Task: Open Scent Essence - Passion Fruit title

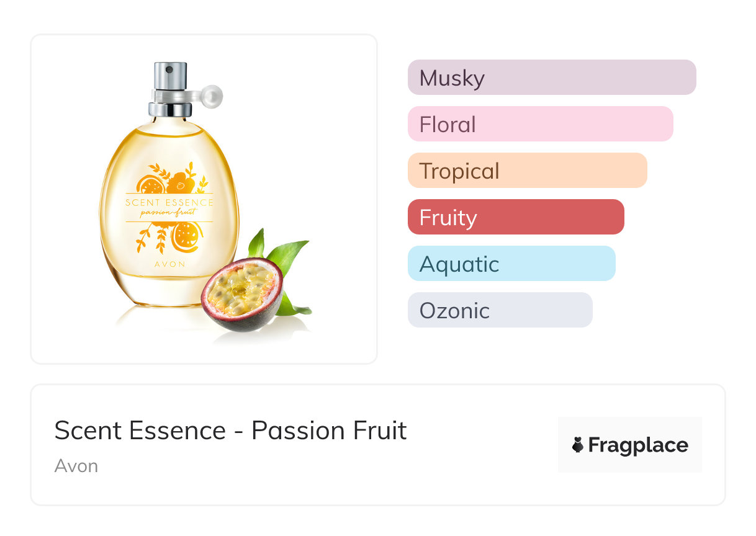Action: coord(230,431)
